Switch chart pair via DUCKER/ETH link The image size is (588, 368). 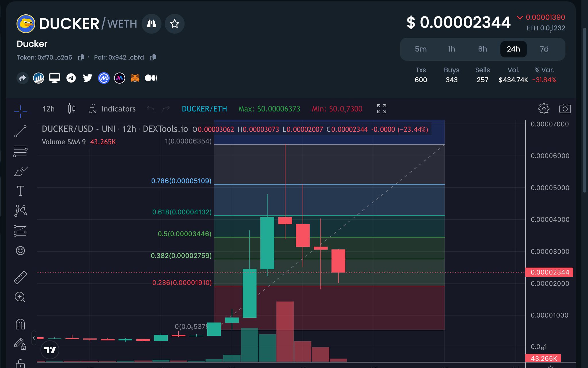coord(204,109)
